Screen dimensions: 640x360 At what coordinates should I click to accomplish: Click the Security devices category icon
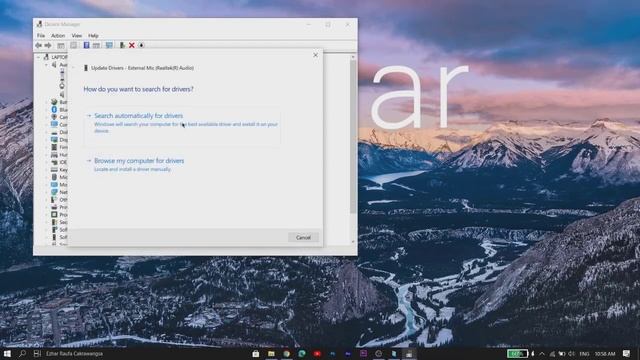54,222
